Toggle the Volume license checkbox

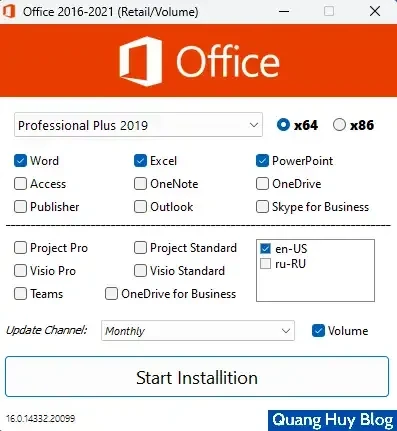318,331
